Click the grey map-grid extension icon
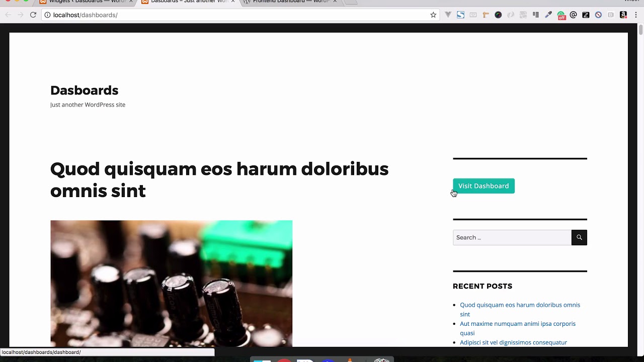This screenshot has height=362, width=644. (523, 15)
